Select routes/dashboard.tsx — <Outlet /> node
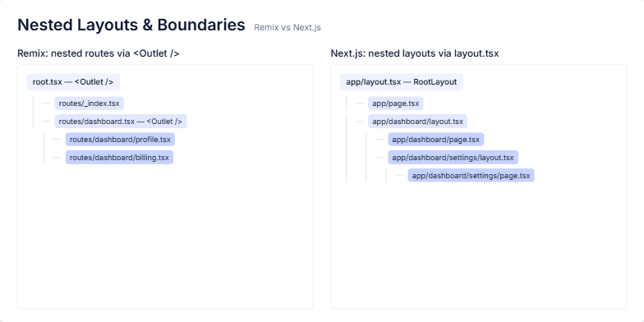 coord(120,122)
